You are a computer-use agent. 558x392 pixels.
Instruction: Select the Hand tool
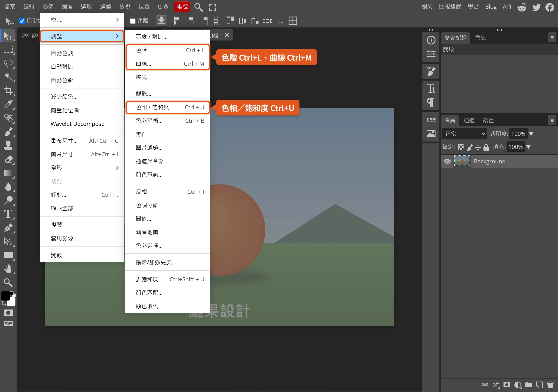9,269
